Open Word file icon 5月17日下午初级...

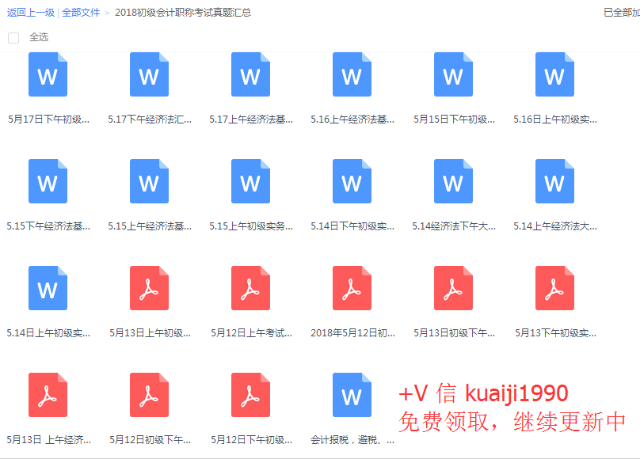(48, 75)
